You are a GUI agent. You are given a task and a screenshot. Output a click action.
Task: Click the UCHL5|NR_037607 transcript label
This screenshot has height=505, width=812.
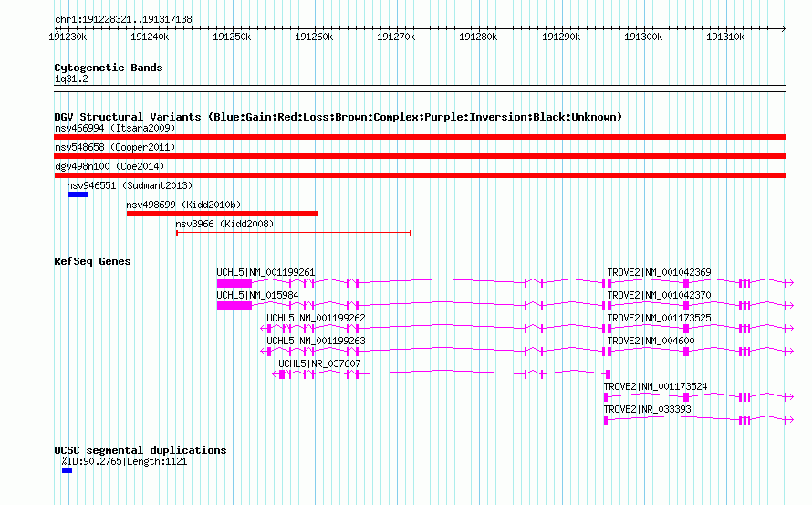point(319,363)
